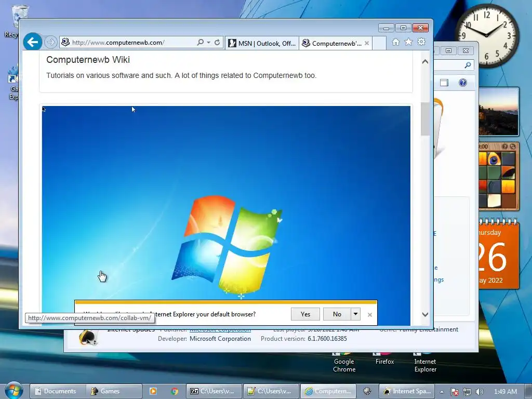532x399 pixels.
Task: Click the search magnifier in the address bar
Action: pyautogui.click(x=200, y=43)
